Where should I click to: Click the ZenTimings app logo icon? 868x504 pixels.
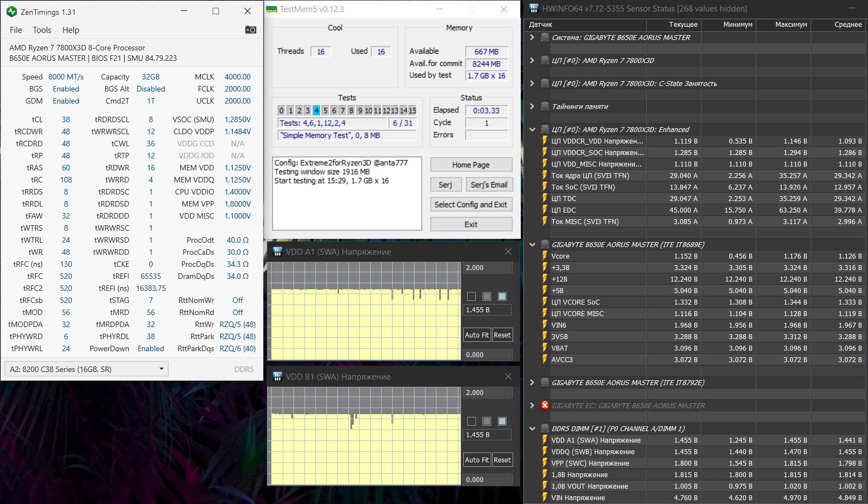[11, 12]
